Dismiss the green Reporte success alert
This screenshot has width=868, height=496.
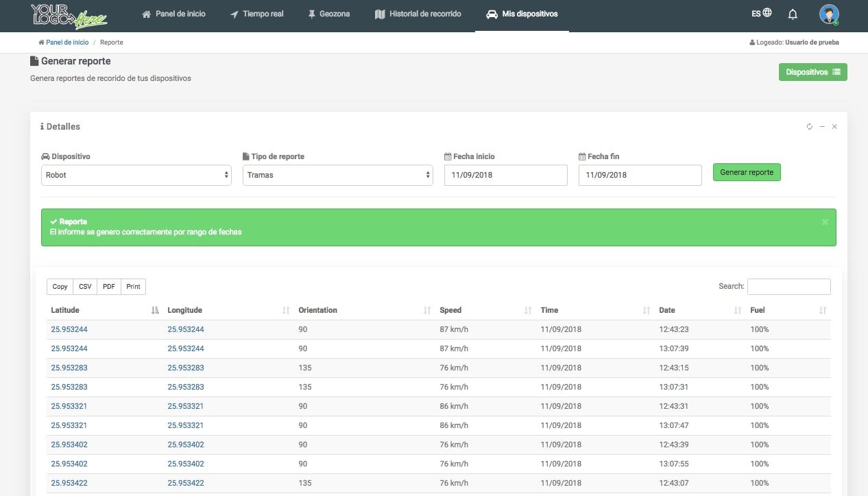tap(825, 222)
